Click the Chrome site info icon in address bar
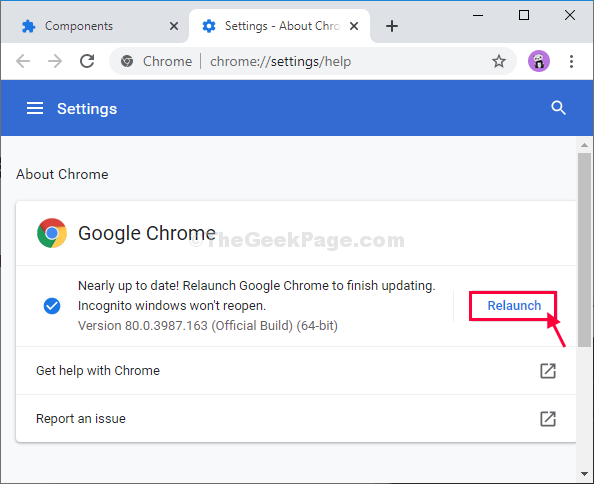Image resolution: width=594 pixels, height=484 pixels. [127, 61]
